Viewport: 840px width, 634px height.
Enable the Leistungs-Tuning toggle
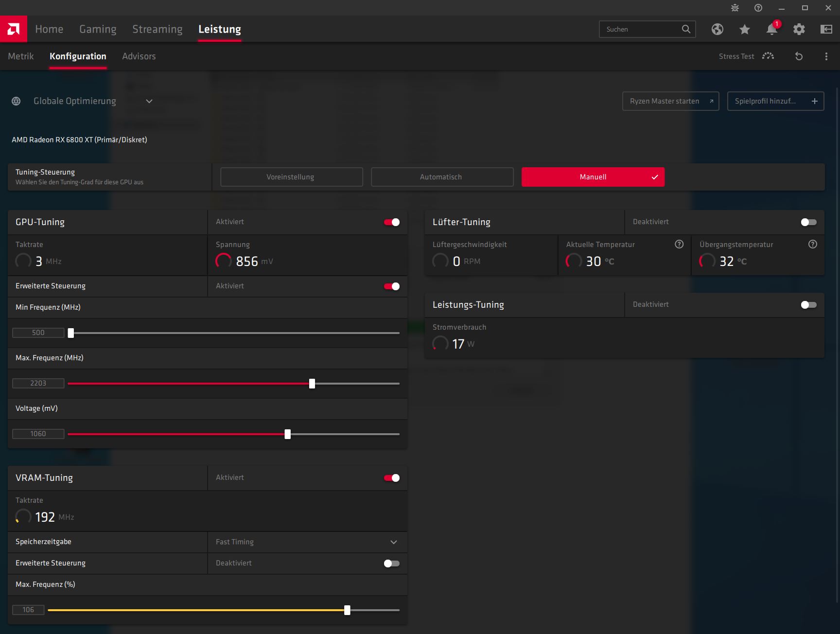(x=809, y=305)
